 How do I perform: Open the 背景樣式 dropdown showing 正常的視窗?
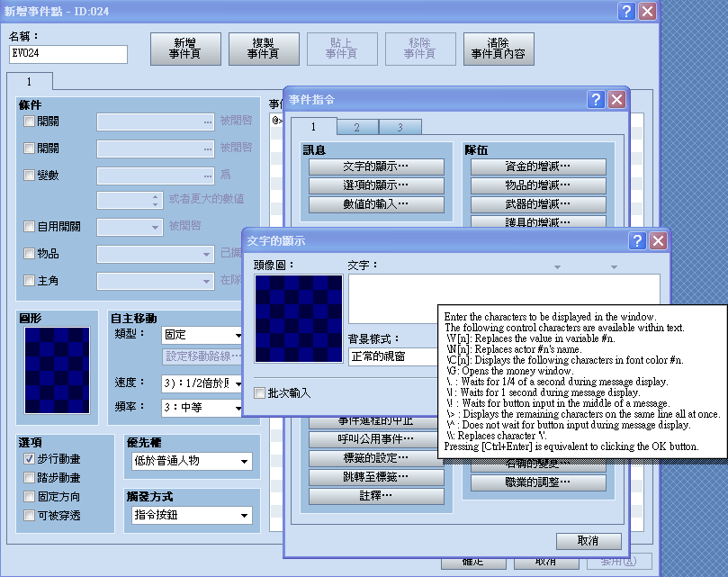[392, 356]
